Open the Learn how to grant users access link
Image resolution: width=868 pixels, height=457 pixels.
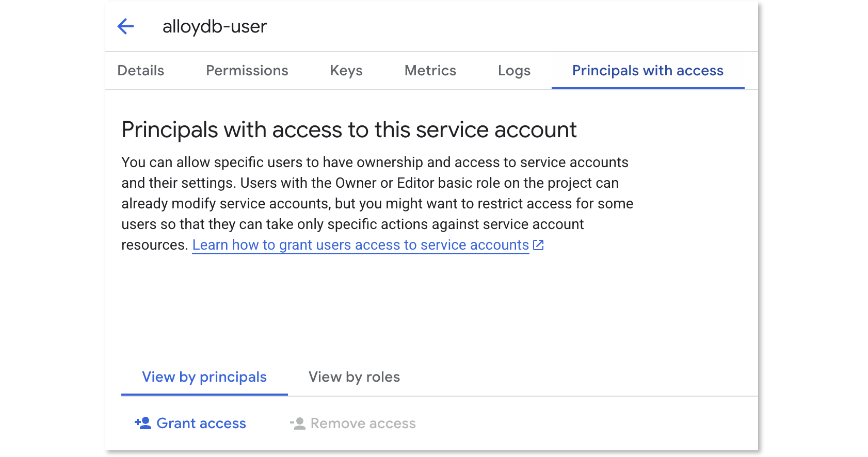360,245
